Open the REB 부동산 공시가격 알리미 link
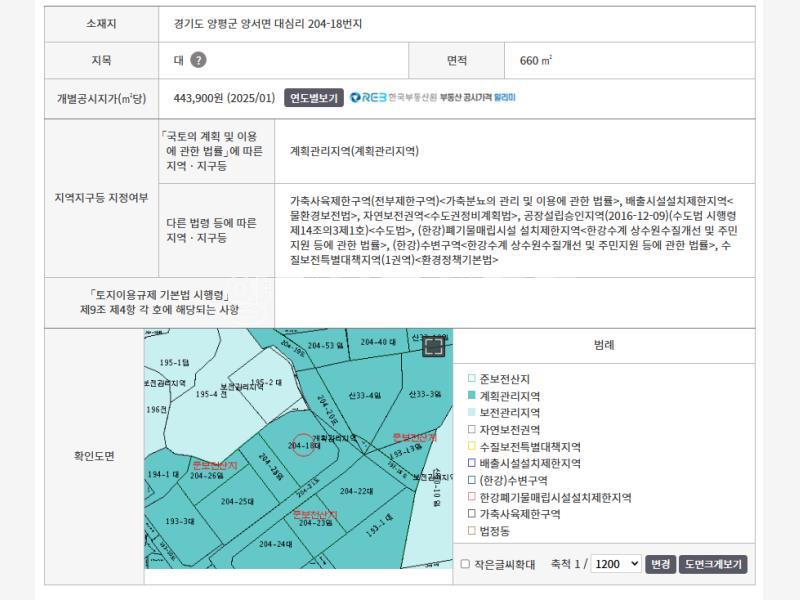 (x=433, y=97)
